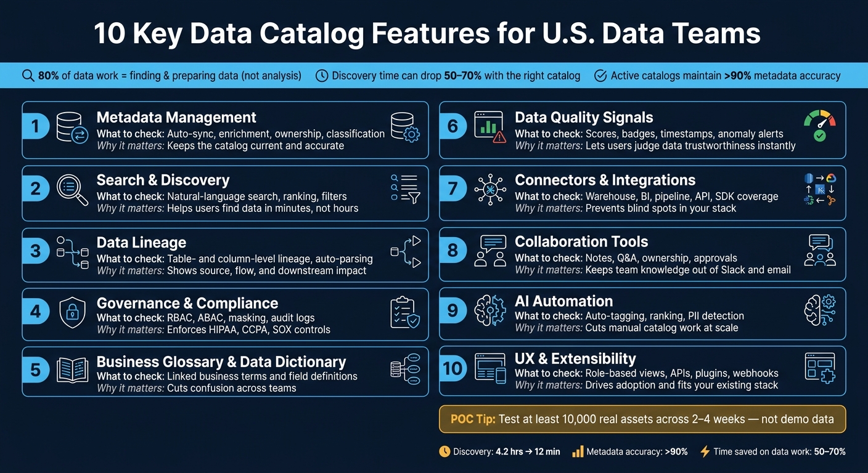This screenshot has height=473, width=868.
Task: Click the Metadata Management heading
Action: coord(176,117)
